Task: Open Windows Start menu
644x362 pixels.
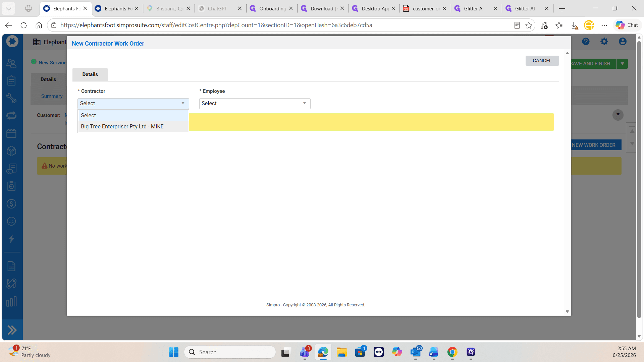Action: pyautogui.click(x=173, y=352)
